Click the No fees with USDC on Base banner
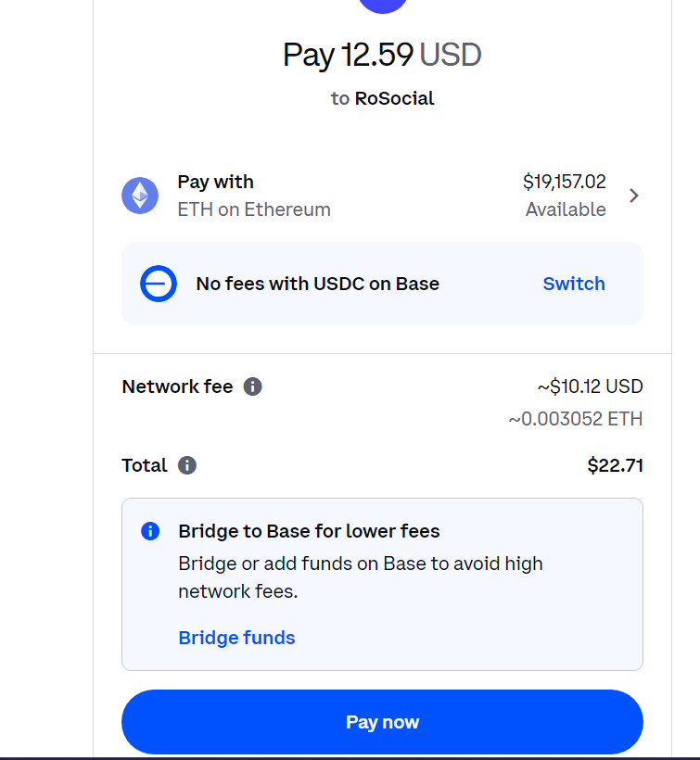This screenshot has width=700, height=760. click(382, 284)
